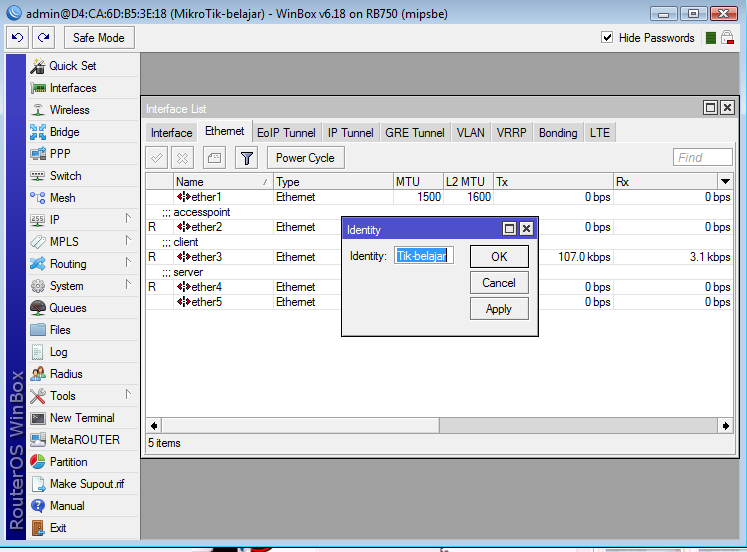This screenshot has width=747, height=552.
Task: Click the Undo arrow icon
Action: click(18, 38)
